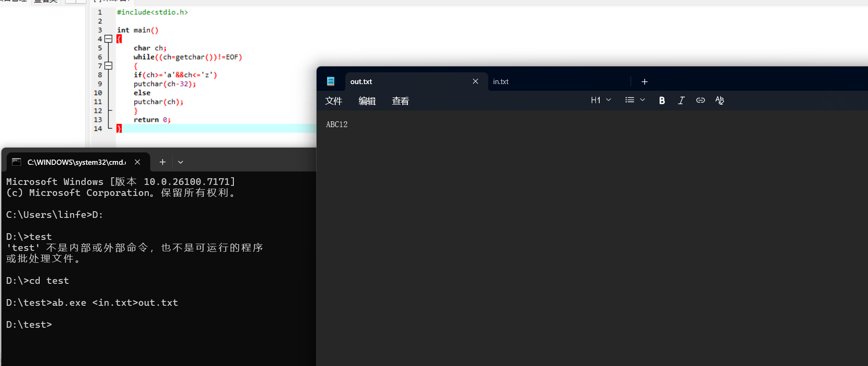The height and width of the screenshot is (366, 868).
Task: Open the 文件 menu in Notepad
Action: [x=333, y=101]
